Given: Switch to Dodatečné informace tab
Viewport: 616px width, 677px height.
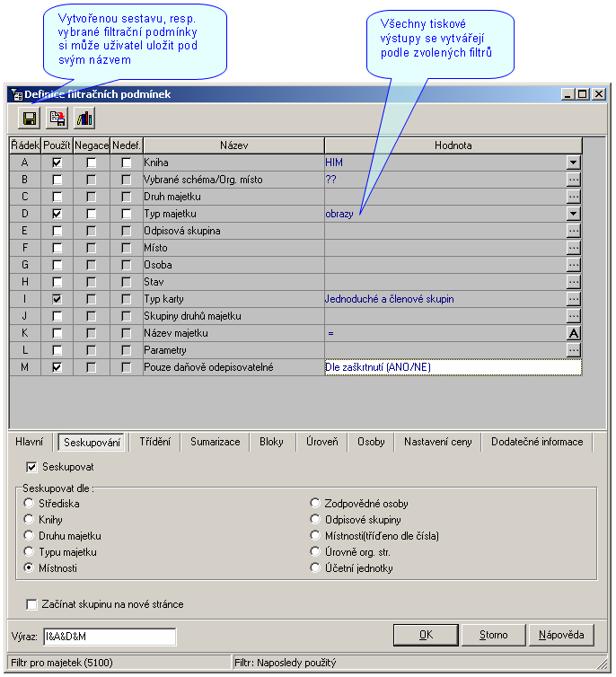Looking at the screenshot, I should [537, 442].
